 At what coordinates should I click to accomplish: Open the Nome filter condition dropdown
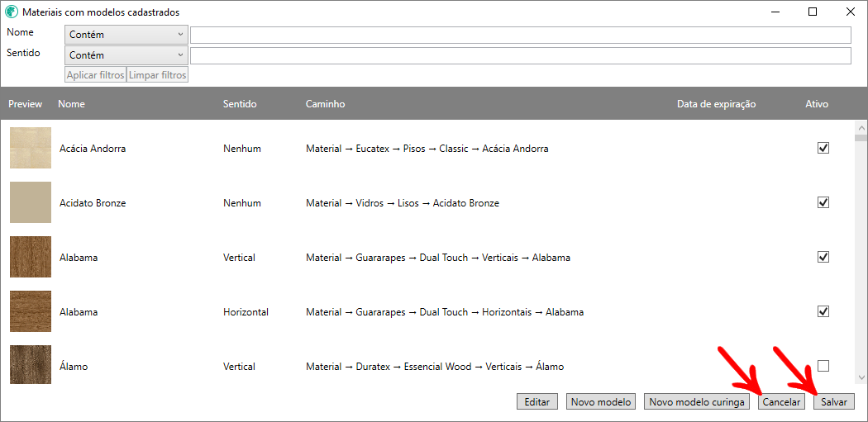coord(126,35)
